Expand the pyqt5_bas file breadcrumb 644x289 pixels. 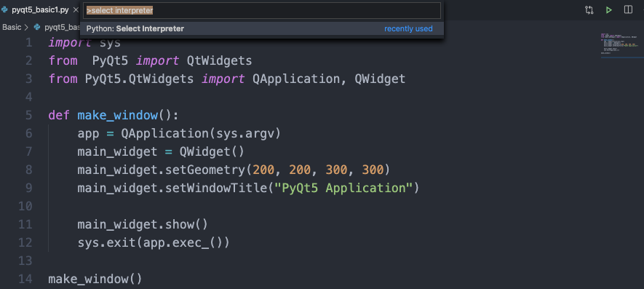(62, 28)
